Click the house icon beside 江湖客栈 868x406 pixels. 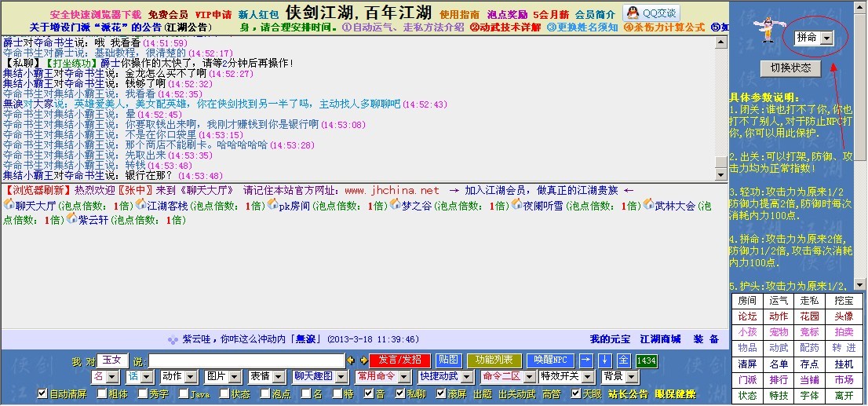[x=140, y=204]
